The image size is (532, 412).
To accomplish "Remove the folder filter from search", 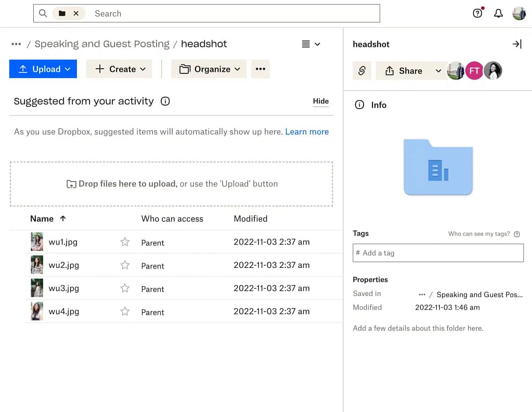I will click(76, 14).
